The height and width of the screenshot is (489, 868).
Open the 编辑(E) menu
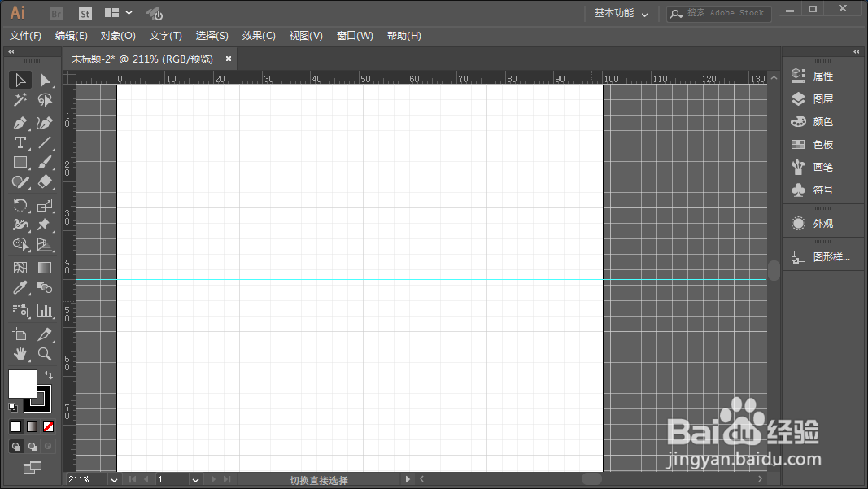[72, 36]
